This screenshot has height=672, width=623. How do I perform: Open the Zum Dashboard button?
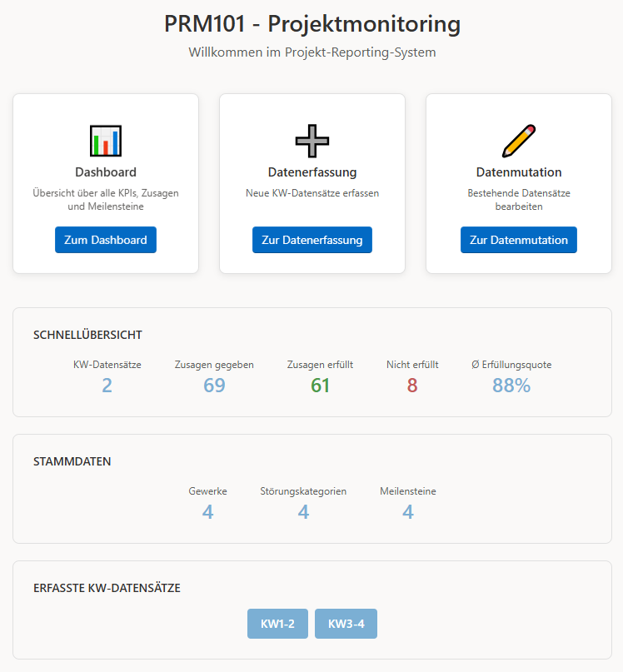point(106,240)
